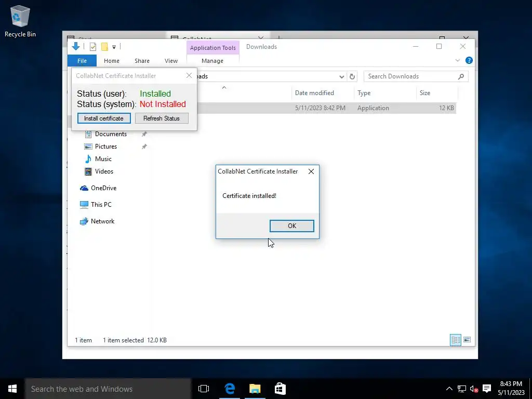This screenshot has height=399, width=532.
Task: Click the Pictures pin icon
Action: click(144, 147)
